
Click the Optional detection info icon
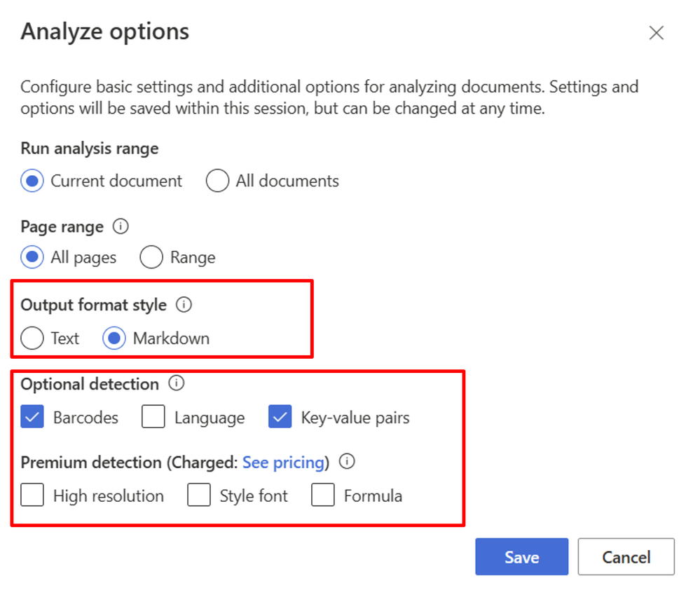pyautogui.click(x=177, y=383)
